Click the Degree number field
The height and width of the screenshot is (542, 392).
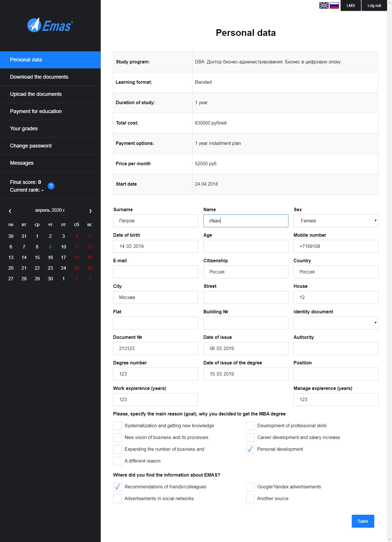pos(156,374)
